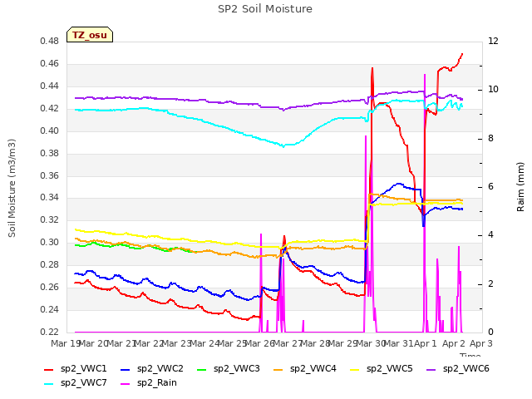Toggle sp2_VWC7 legend label
Screen dimensions: 532x399
[x=83, y=383]
